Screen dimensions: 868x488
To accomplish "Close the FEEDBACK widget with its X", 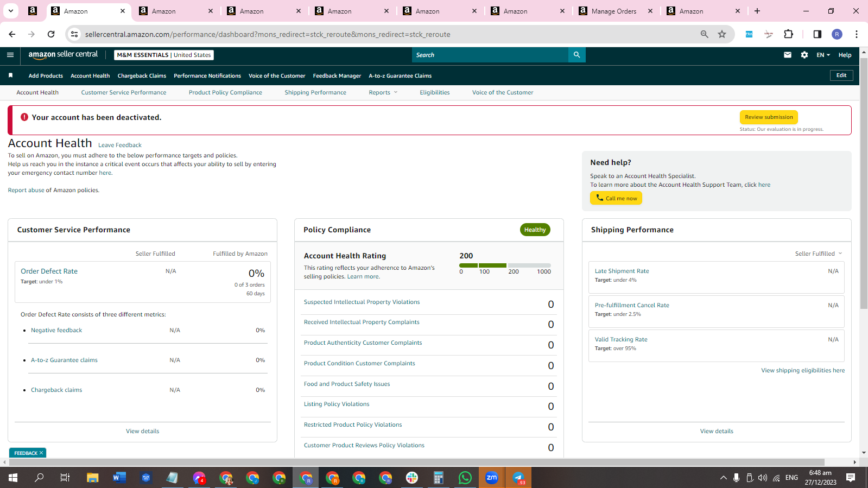I will point(41,453).
